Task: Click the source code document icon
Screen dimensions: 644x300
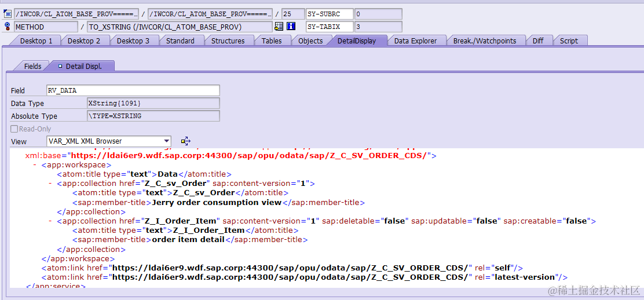Action: click(7, 14)
